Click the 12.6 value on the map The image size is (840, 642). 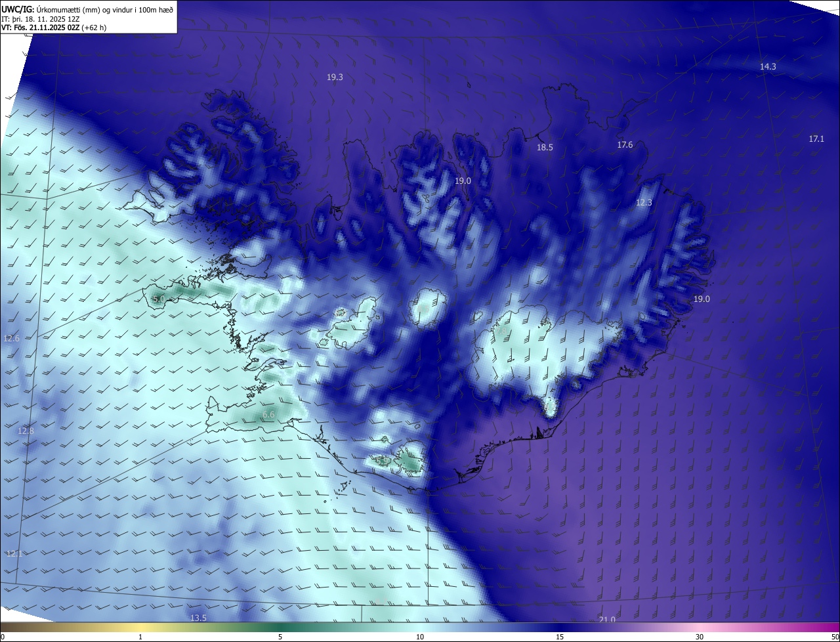coord(12,338)
